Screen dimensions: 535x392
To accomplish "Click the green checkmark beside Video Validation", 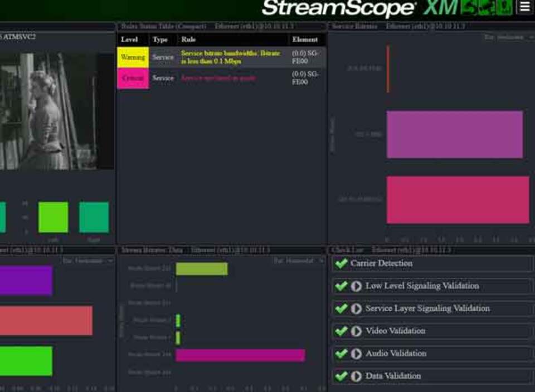I will coord(341,331).
